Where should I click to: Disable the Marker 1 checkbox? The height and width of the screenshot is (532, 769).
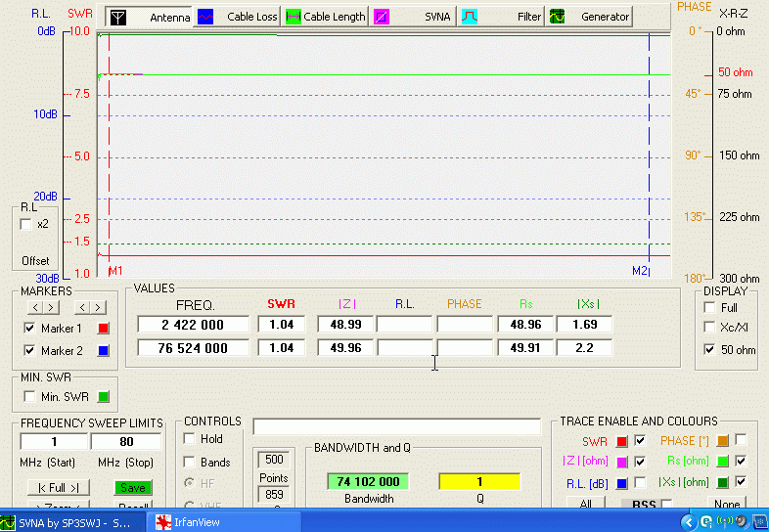29,329
